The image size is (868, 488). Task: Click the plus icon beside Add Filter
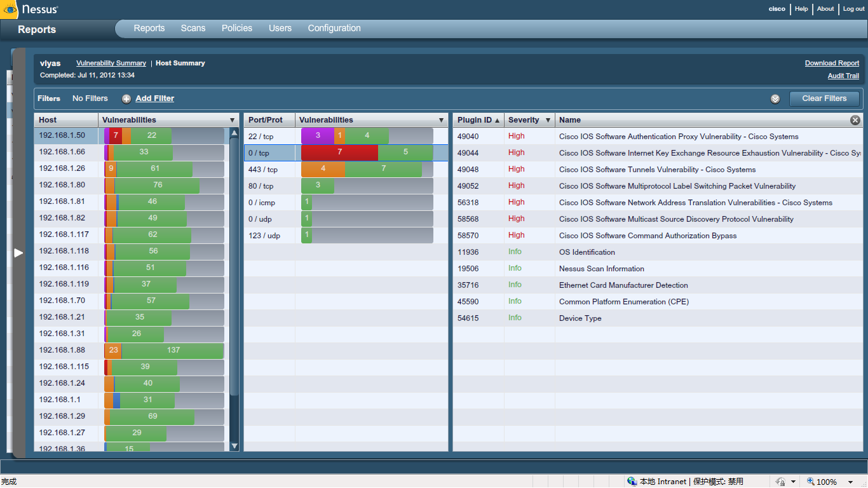pyautogui.click(x=126, y=99)
